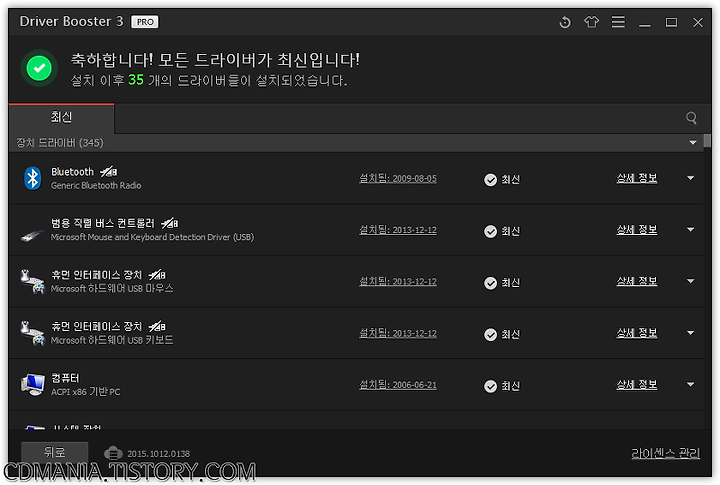Screen dimensions: 720x485
Task: Click the USB 키보드 device icon
Action: click(x=33, y=333)
